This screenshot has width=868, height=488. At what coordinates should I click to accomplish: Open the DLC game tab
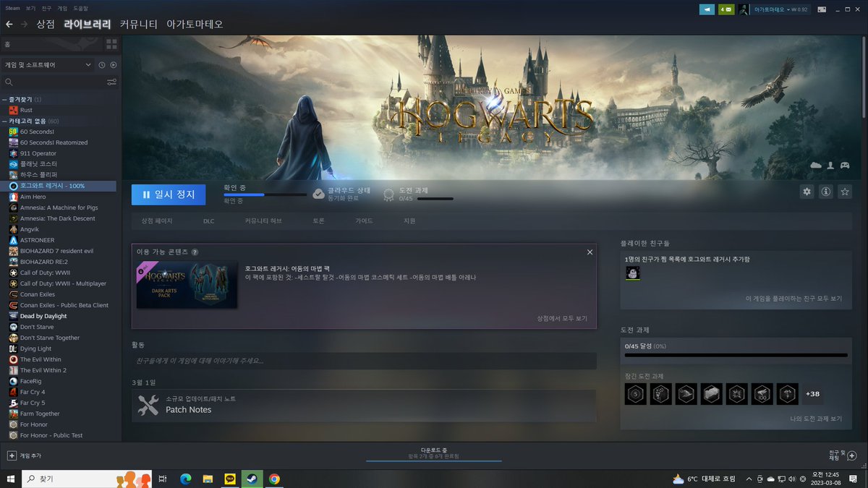click(x=208, y=221)
